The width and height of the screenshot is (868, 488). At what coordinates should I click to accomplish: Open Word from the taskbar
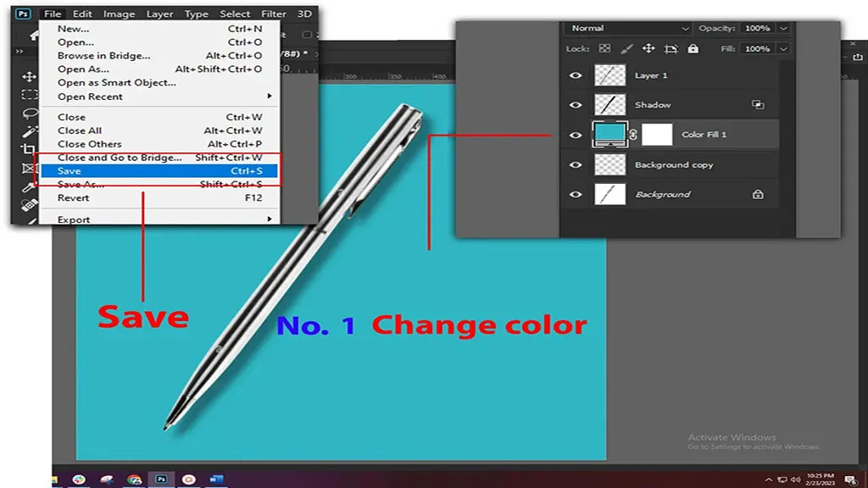point(216,480)
